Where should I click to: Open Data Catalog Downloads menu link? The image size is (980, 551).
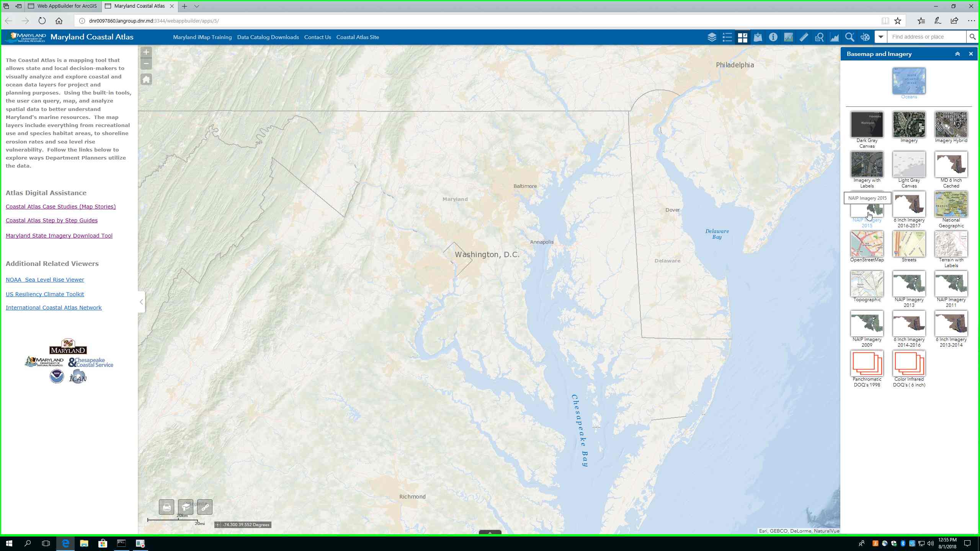pyautogui.click(x=268, y=37)
